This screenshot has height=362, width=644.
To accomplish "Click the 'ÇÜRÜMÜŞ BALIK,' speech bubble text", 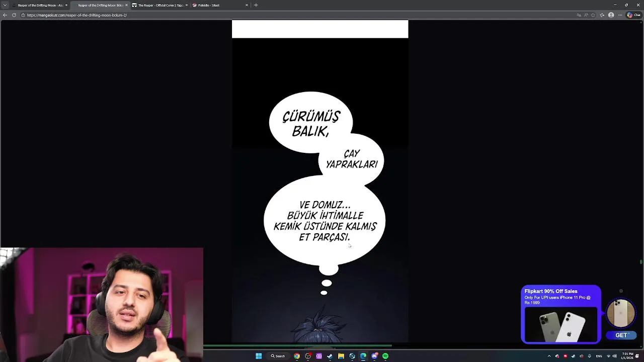I will coord(311,124).
